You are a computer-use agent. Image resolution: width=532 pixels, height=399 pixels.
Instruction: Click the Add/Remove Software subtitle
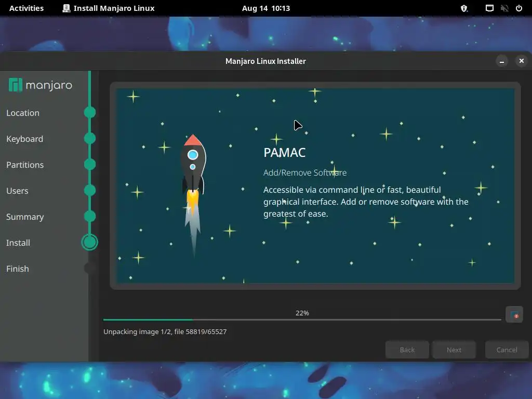tap(305, 172)
